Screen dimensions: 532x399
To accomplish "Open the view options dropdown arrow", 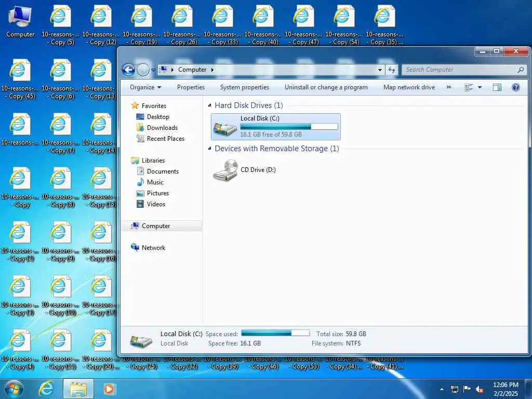I will 480,87.
